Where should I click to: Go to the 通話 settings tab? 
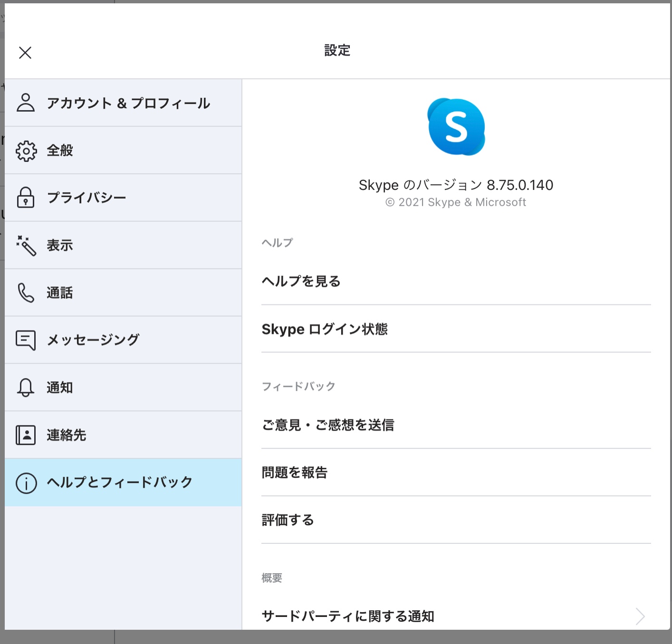pyautogui.click(x=123, y=293)
